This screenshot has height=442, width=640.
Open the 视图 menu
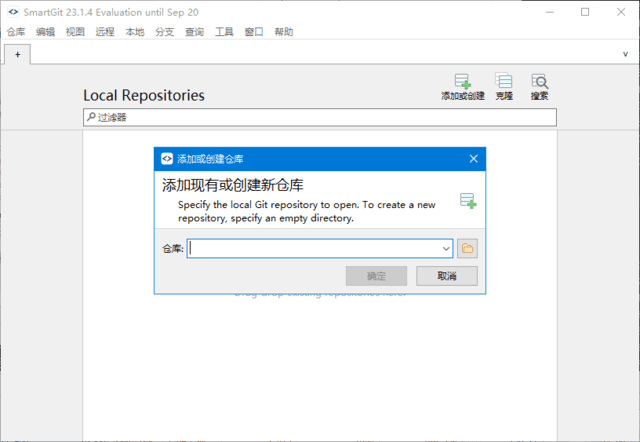coord(75,32)
